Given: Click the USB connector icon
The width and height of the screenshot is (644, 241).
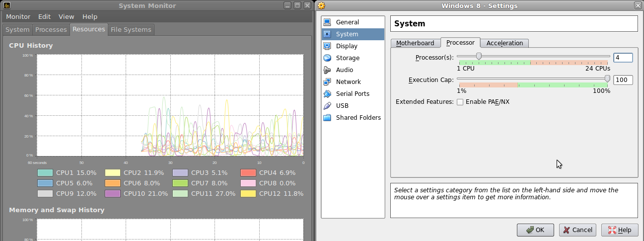Looking at the screenshot, I should tap(327, 105).
